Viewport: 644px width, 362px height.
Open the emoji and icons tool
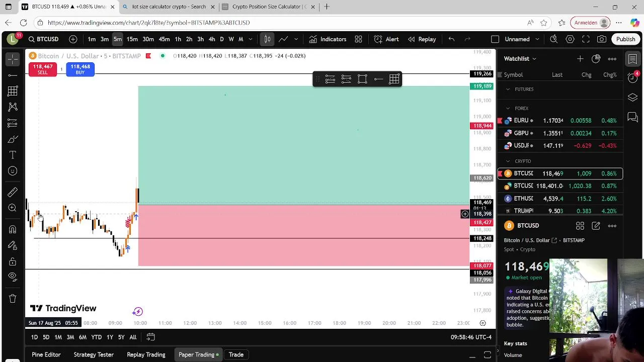point(13,171)
